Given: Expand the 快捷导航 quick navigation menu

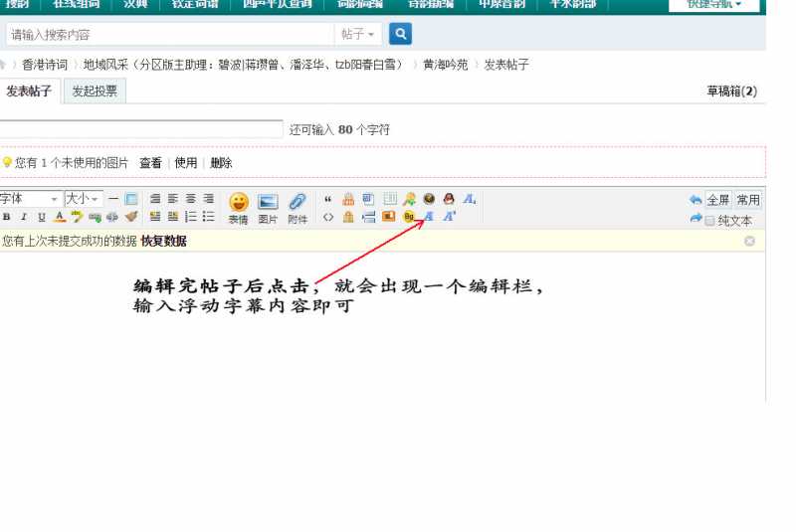Looking at the screenshot, I should pos(713,4).
